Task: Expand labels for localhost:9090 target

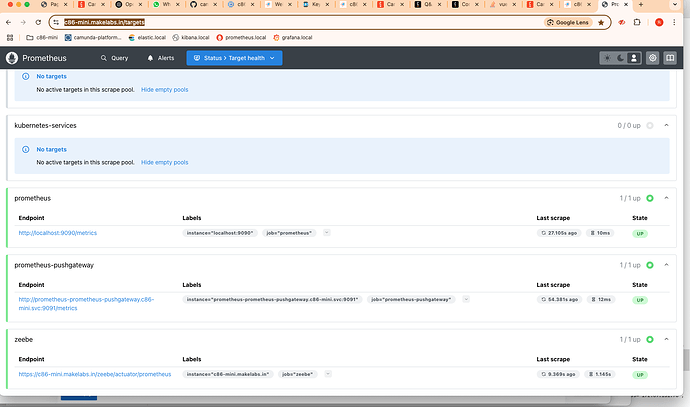Action: pyautogui.click(x=327, y=233)
